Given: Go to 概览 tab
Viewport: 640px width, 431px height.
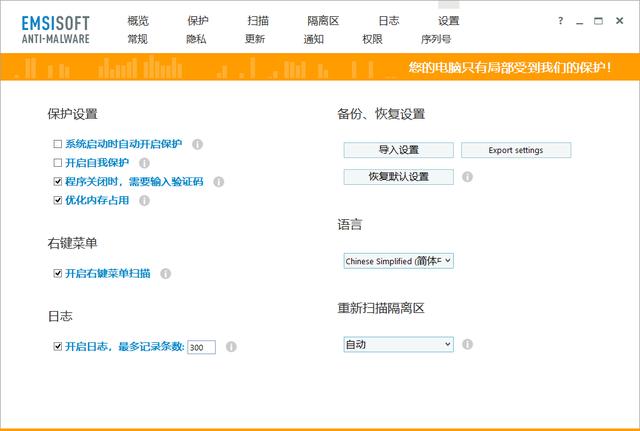Looking at the screenshot, I should point(138,21).
